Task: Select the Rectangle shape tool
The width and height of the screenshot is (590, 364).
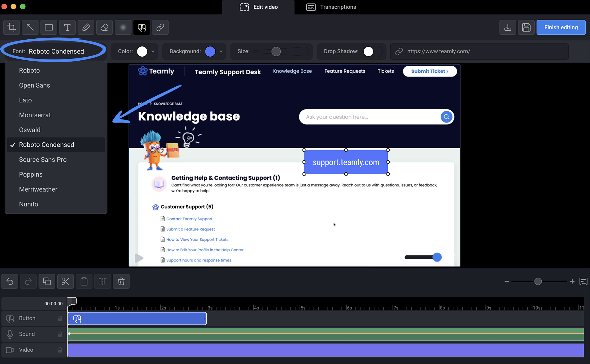Action: [x=49, y=28]
